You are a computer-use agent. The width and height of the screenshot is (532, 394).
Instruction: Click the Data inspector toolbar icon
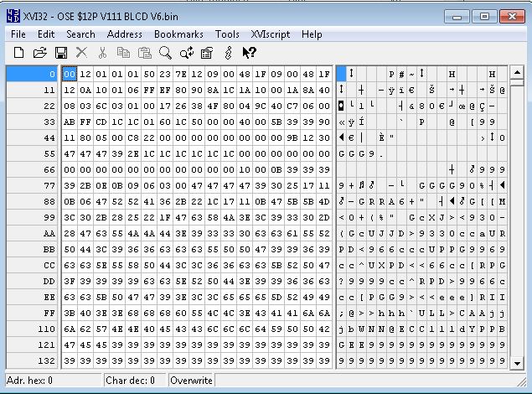click(x=207, y=53)
